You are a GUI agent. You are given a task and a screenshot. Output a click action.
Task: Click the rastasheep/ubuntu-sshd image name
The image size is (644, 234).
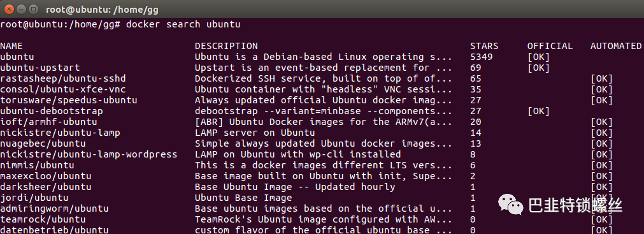[x=63, y=78]
